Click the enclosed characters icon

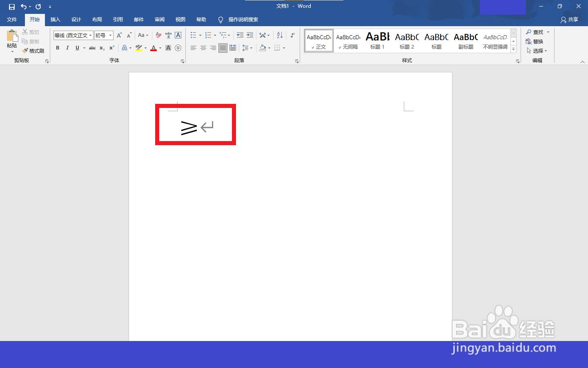[178, 48]
